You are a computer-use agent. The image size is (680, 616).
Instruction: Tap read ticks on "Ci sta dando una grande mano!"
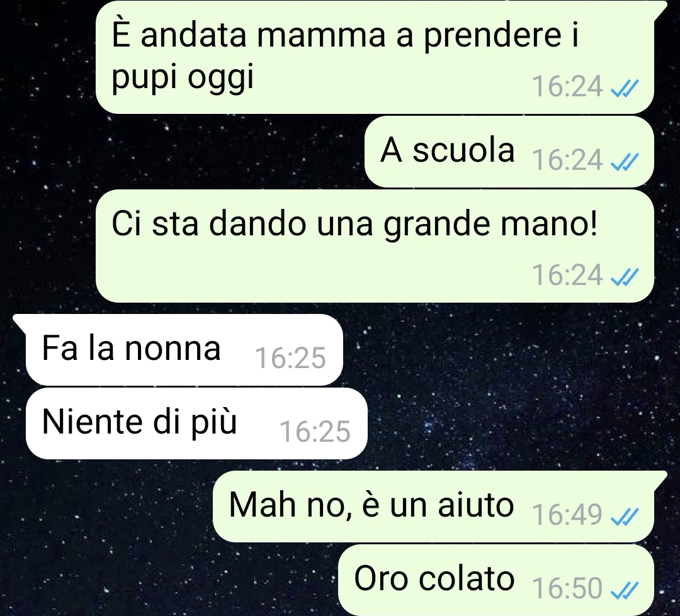(624, 277)
